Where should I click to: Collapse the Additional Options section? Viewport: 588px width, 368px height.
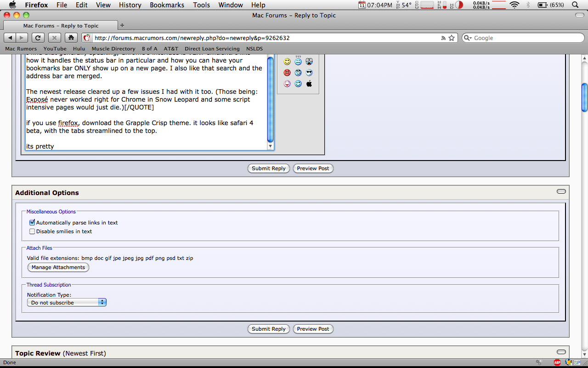[x=561, y=191]
